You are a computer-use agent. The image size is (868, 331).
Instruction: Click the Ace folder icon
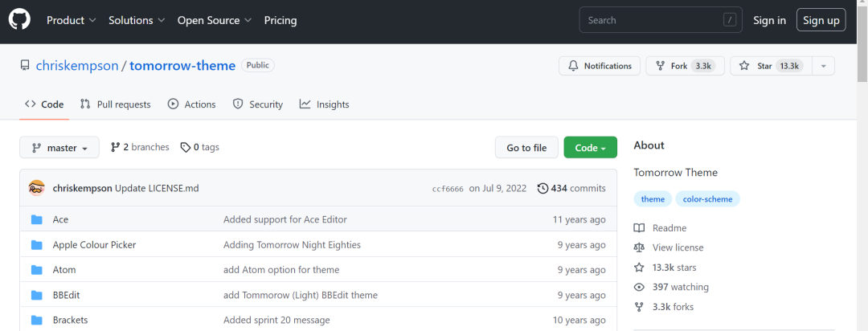coord(36,220)
